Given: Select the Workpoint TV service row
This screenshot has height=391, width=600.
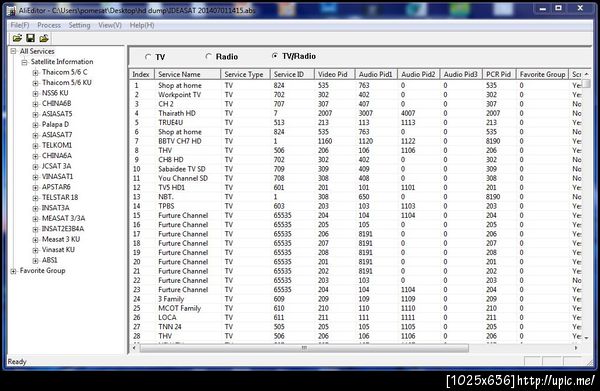Looking at the screenshot, I should 356,94.
